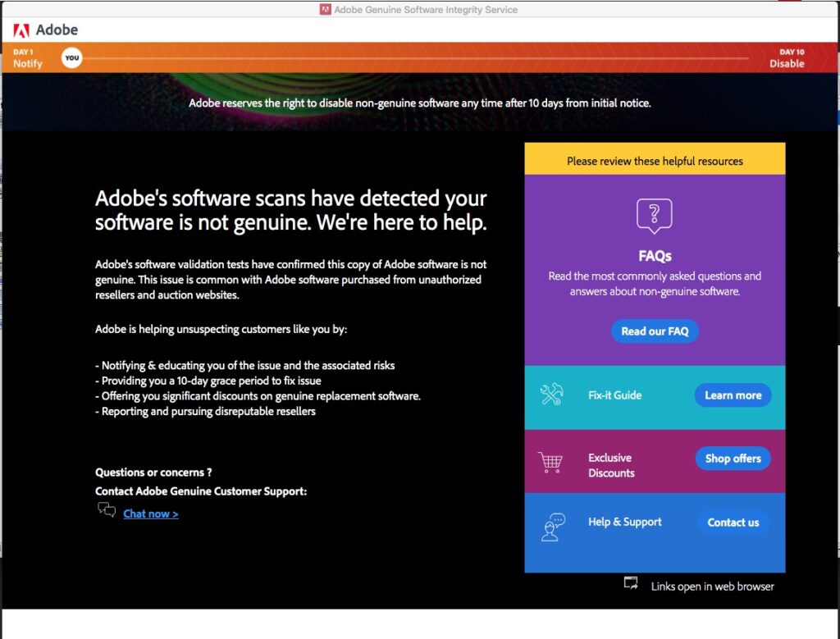Click the external browser link icon at bottom
840x639 pixels.
[x=630, y=582]
